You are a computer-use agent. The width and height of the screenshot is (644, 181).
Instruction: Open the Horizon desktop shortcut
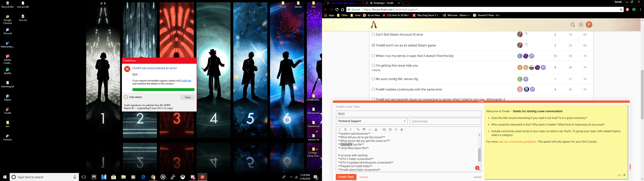click(7, 138)
